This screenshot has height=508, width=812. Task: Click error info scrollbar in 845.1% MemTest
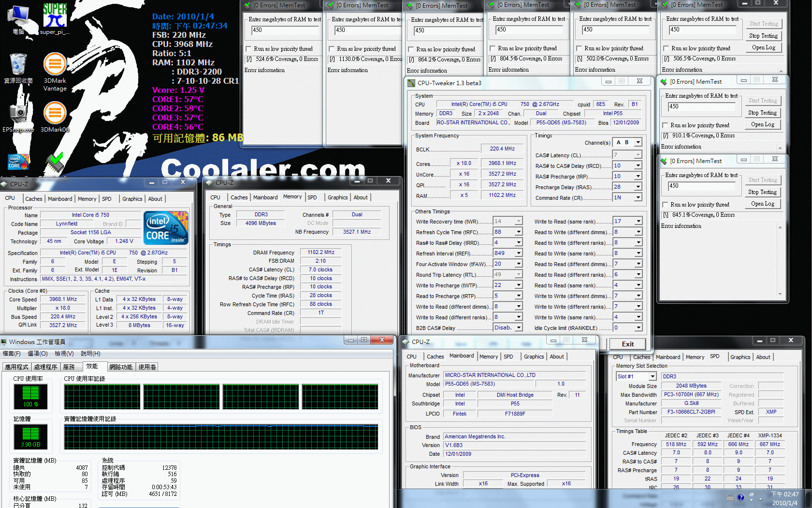[780, 260]
